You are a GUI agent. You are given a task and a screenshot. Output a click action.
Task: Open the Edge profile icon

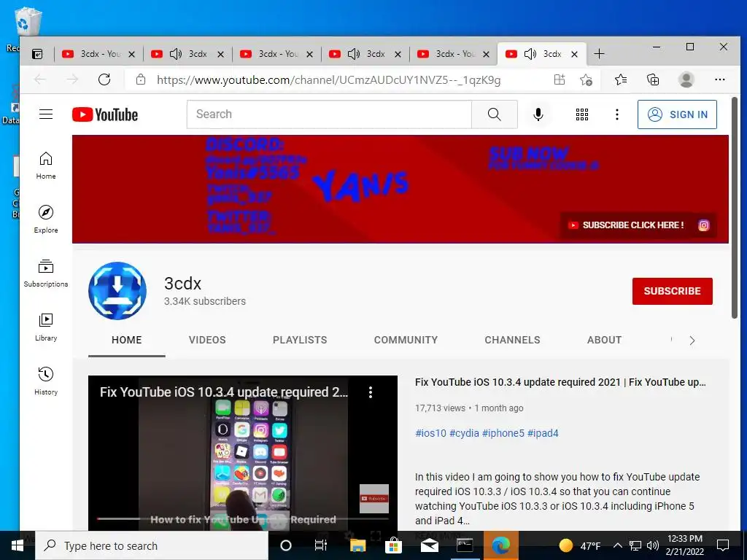pos(686,79)
